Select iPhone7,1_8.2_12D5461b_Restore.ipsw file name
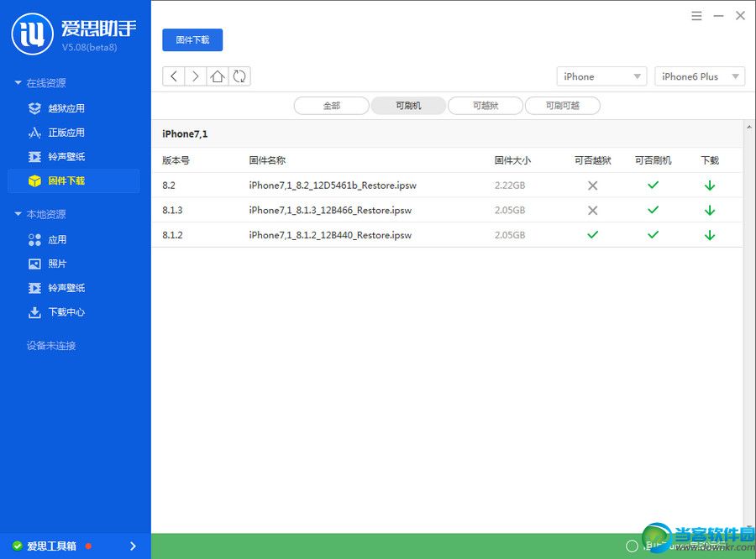Screen dimensions: 756x559 tap(333, 185)
